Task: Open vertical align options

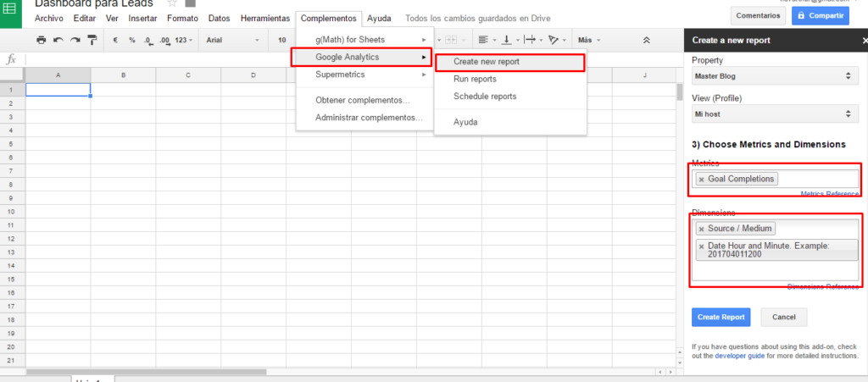Action: click(x=509, y=40)
